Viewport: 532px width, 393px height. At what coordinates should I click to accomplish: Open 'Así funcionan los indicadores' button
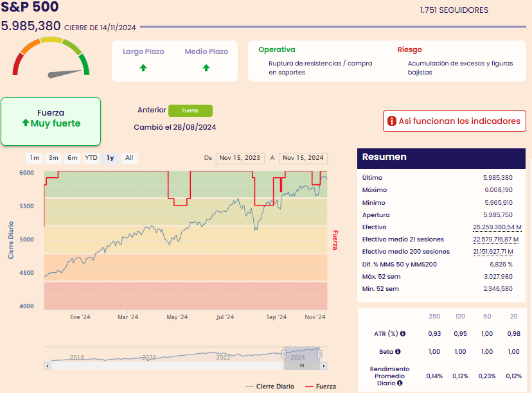click(454, 121)
